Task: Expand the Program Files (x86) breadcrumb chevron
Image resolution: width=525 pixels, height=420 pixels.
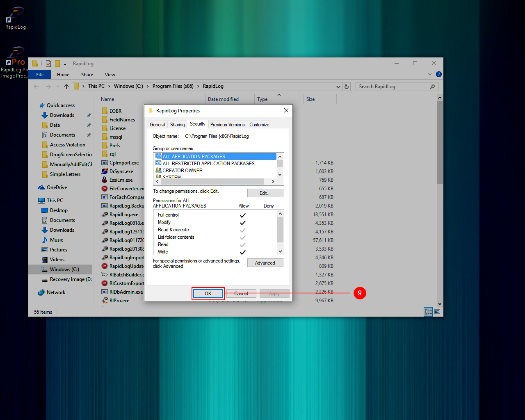Action: coord(198,87)
